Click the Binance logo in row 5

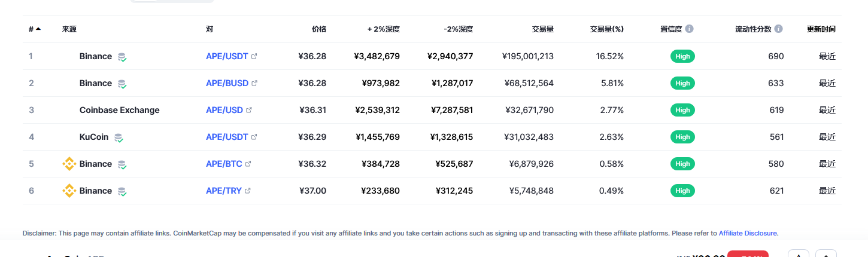(x=69, y=164)
